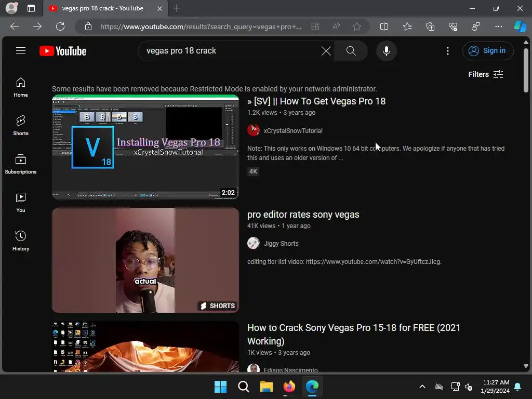
Task: Open Edge extensions/share icon
Action: coord(476,26)
